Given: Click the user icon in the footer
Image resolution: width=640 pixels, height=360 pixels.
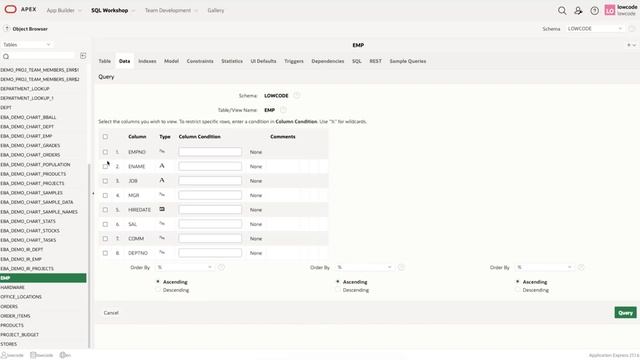Looking at the screenshot, I should click(x=4, y=355).
